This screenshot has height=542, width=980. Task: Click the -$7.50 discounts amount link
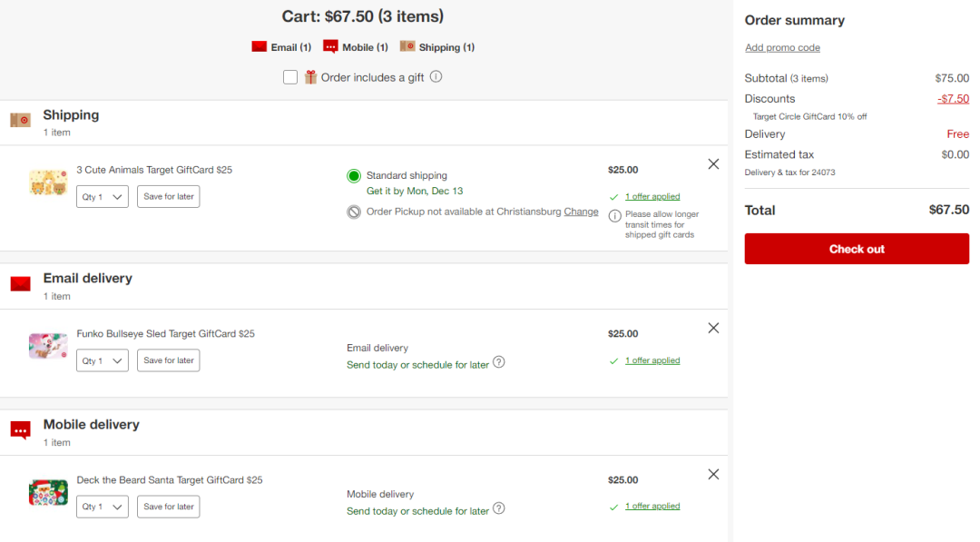pos(953,99)
